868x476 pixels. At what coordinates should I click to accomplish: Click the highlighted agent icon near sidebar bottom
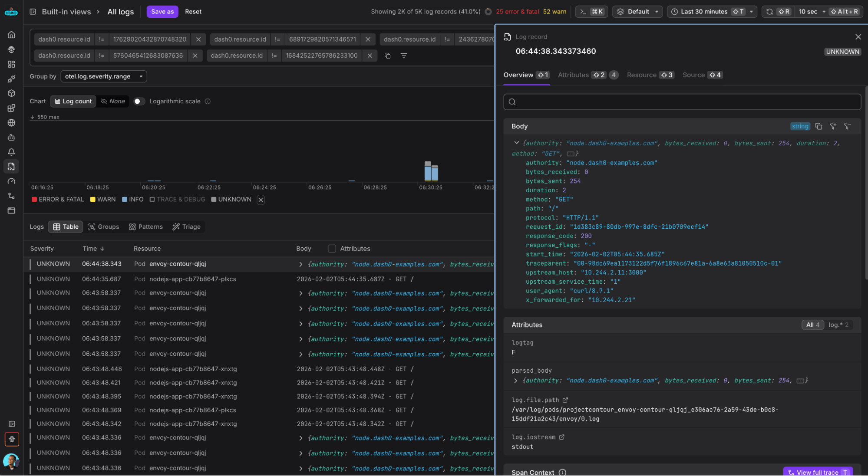tap(12, 439)
